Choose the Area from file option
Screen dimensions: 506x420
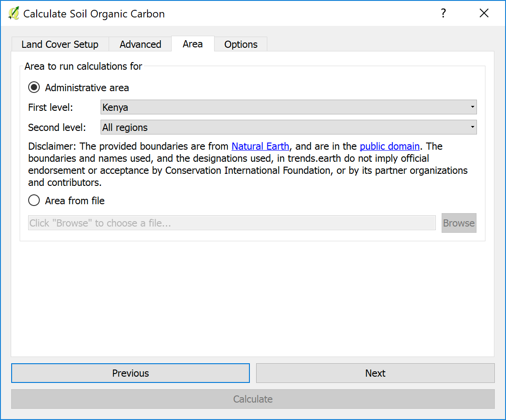point(34,201)
